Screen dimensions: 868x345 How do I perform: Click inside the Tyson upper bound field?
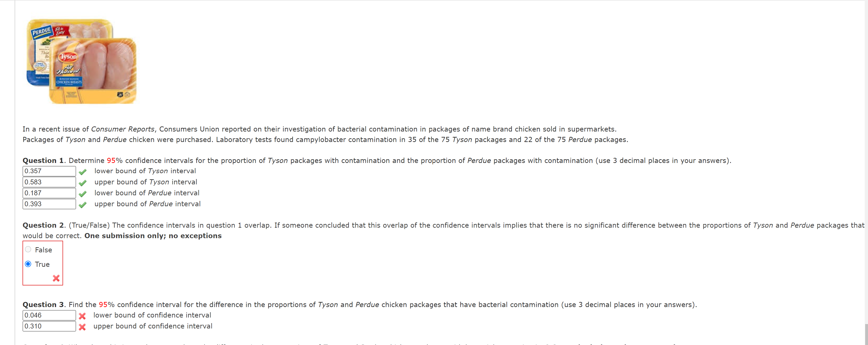pyautogui.click(x=49, y=182)
